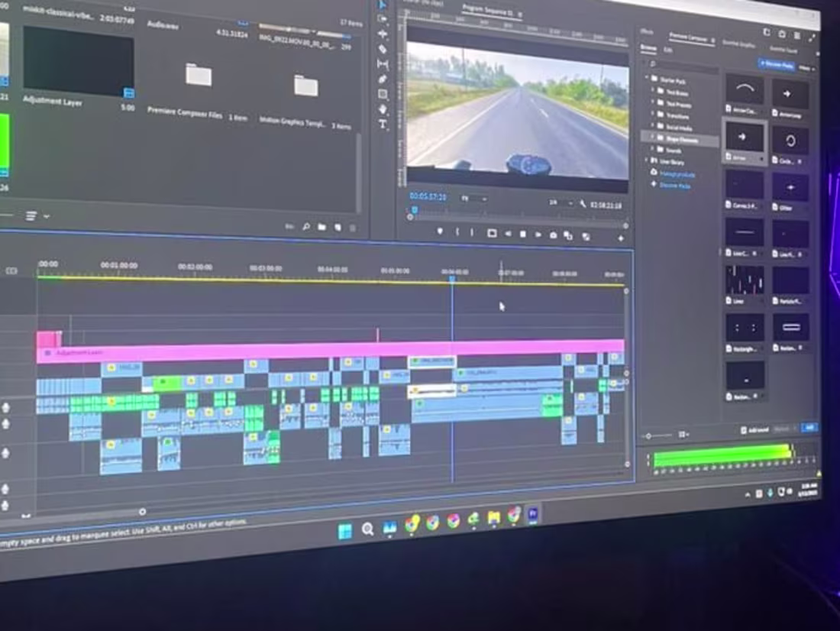Select the Track Select Forward tool

[383, 19]
